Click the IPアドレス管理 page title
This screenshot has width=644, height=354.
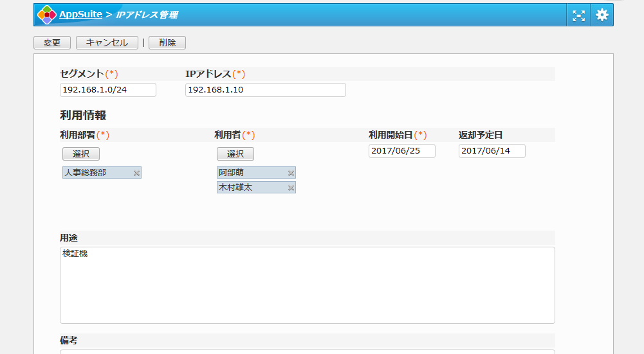pyautogui.click(x=147, y=14)
